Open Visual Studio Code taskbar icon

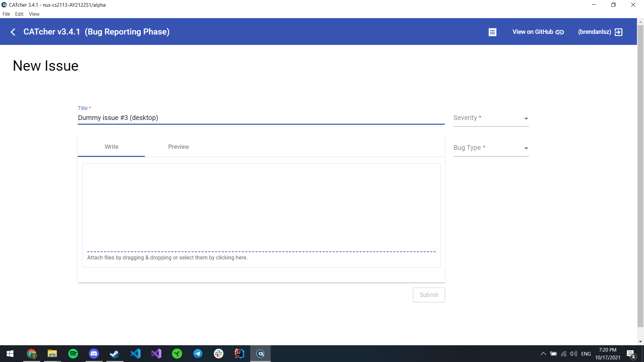coord(136,354)
